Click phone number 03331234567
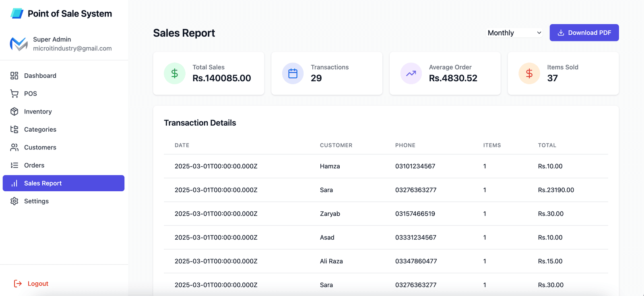This screenshot has height=296, width=644. click(x=416, y=238)
